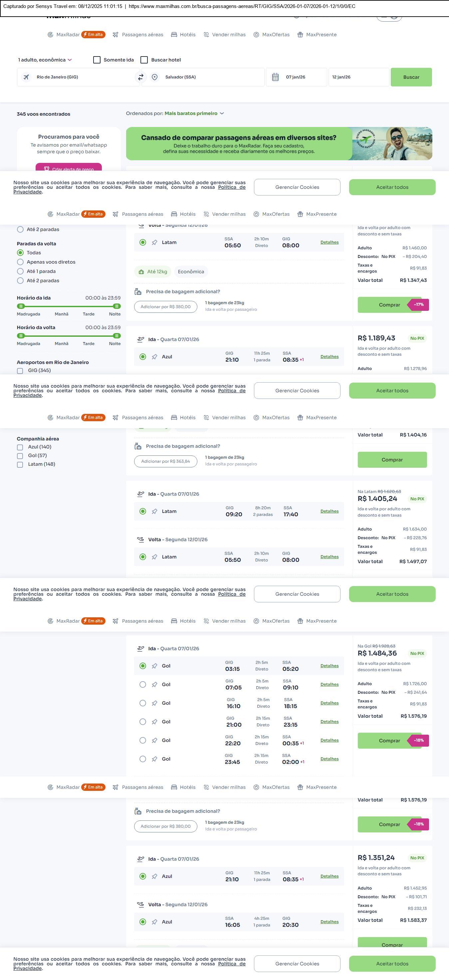Go to Vender milhas in top navigation
449x980 pixels.
point(224,35)
